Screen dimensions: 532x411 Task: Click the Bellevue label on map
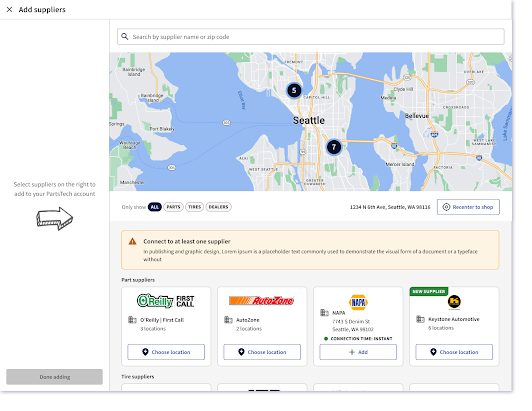417,116
